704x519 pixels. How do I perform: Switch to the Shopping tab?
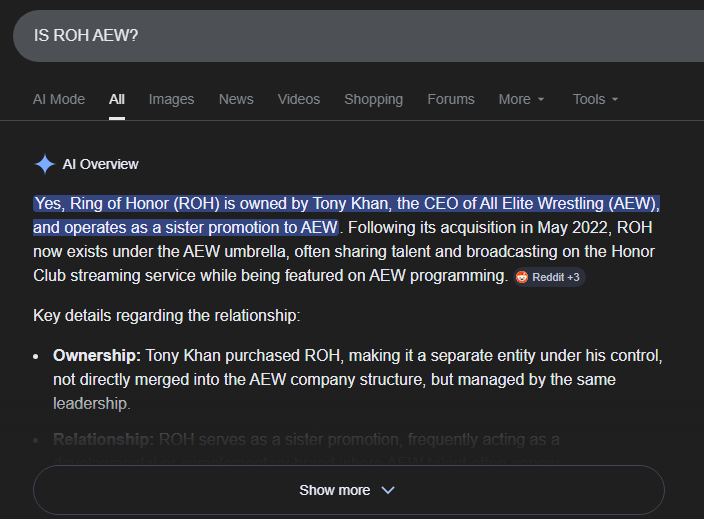374,99
